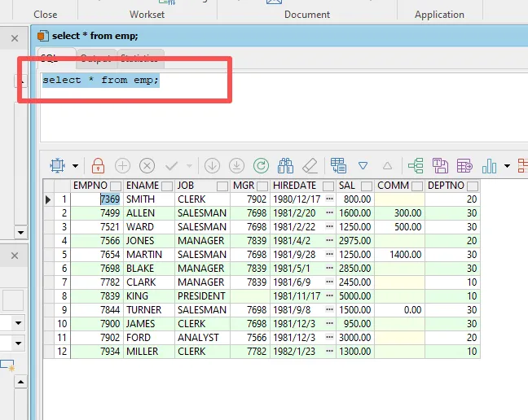The width and height of the screenshot is (528, 420).
Task: Close the upper left side panel
Action: click(x=15, y=38)
